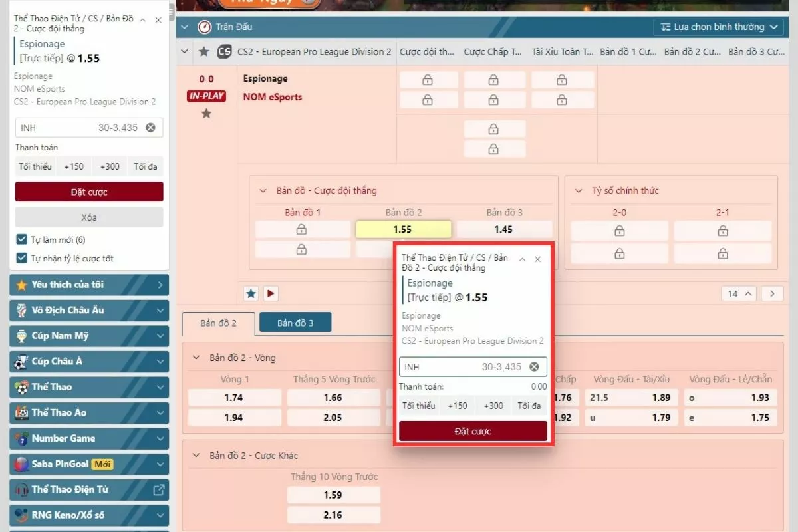Open the live video play icon
The height and width of the screenshot is (532, 798).
coord(270,293)
